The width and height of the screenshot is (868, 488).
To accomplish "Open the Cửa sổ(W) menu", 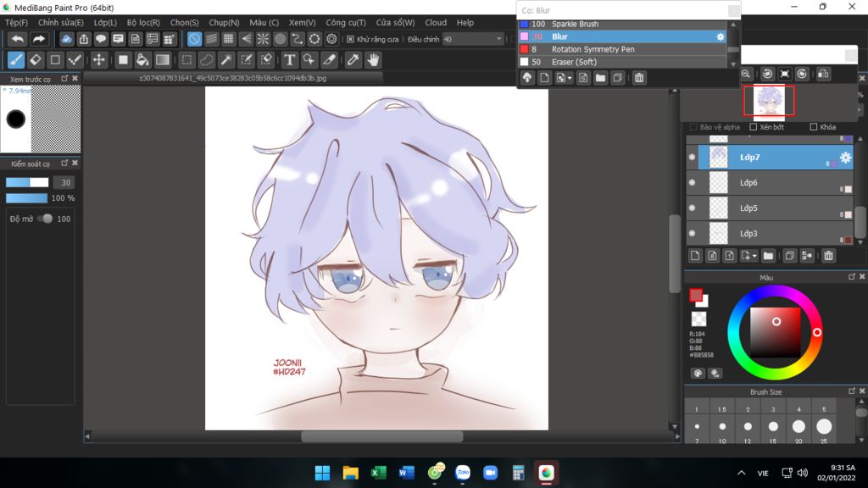I will 395,23.
